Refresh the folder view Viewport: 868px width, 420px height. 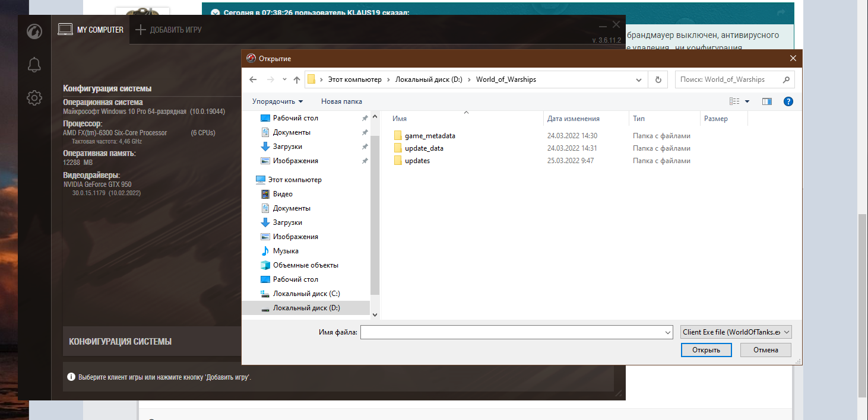tap(658, 79)
